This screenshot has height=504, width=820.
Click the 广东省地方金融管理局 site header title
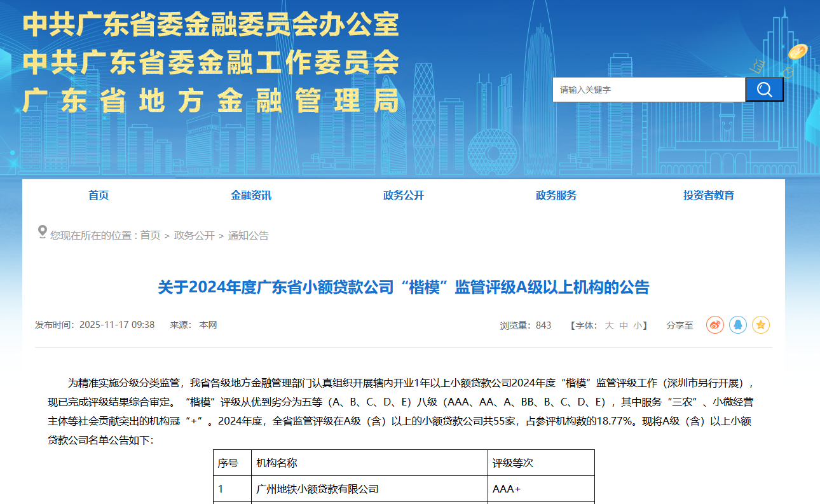pos(211,100)
